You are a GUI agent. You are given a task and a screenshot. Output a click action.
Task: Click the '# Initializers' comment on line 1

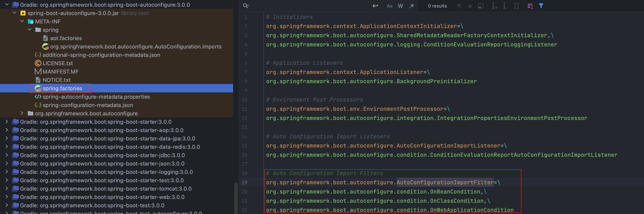[289, 17]
